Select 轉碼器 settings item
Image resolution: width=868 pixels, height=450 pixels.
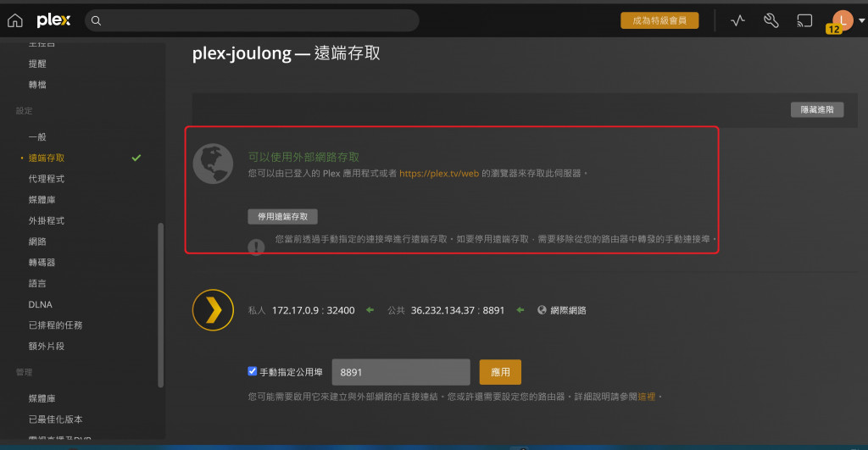pyautogui.click(x=42, y=263)
